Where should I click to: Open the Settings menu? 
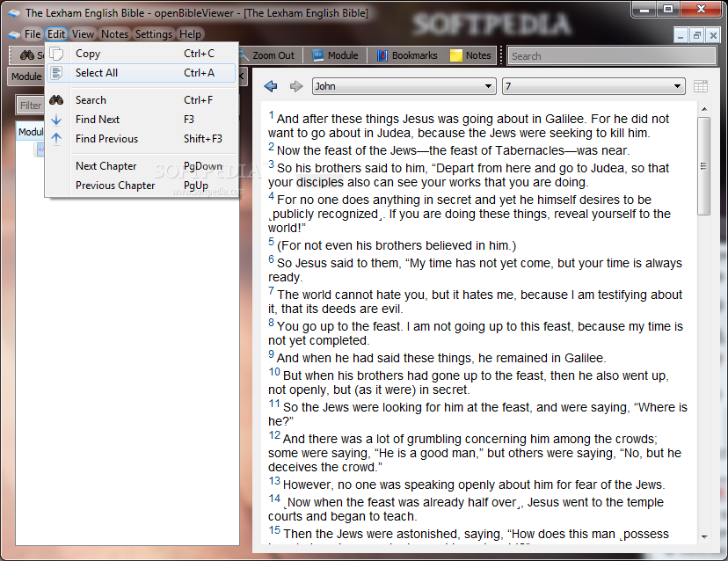click(x=154, y=34)
